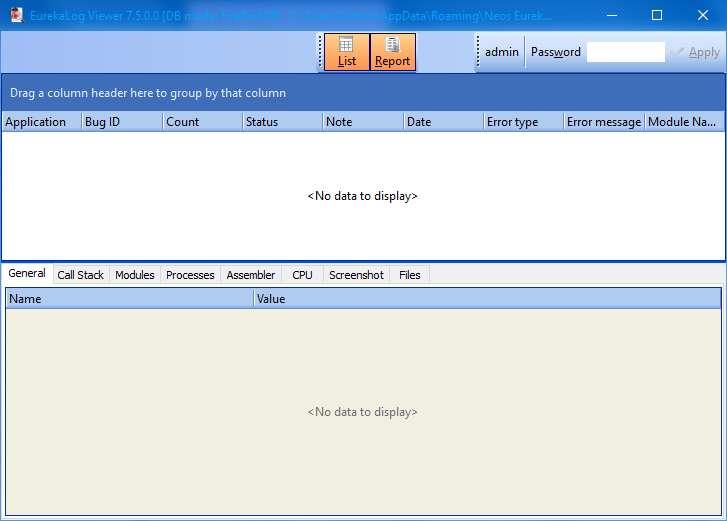Switch to List view in toolbar
Screen dimensions: 727x521
tap(346, 52)
